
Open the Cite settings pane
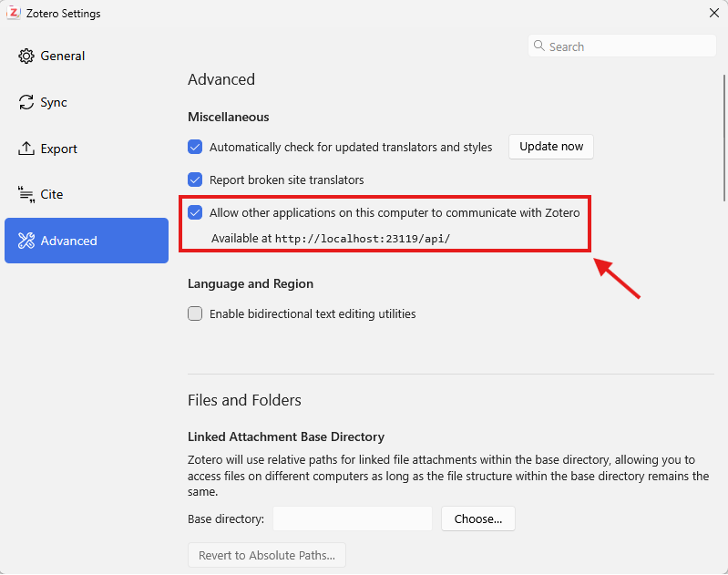click(x=87, y=194)
